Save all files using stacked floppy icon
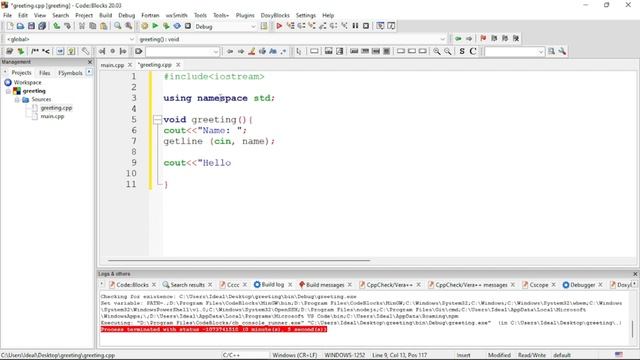640x360 pixels. [42, 26]
